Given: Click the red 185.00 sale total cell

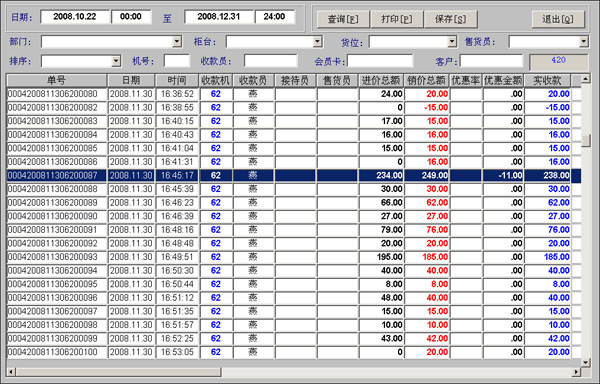Looking at the screenshot, I should [427, 257].
